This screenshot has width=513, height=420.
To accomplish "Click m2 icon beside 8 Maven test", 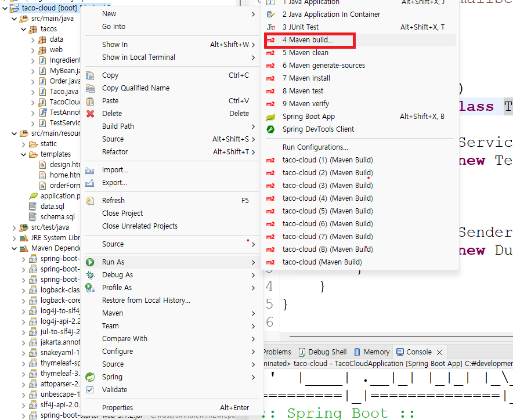I will click(270, 91).
